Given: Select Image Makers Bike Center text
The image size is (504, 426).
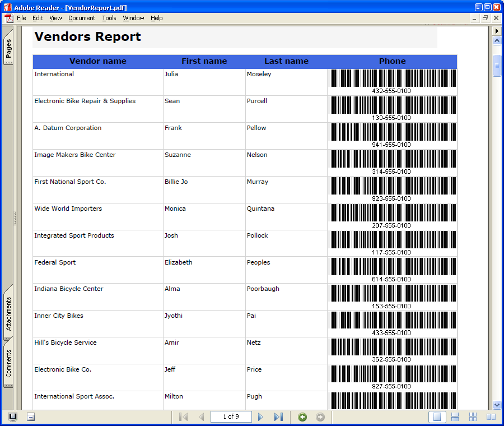Looking at the screenshot, I should coord(75,155).
